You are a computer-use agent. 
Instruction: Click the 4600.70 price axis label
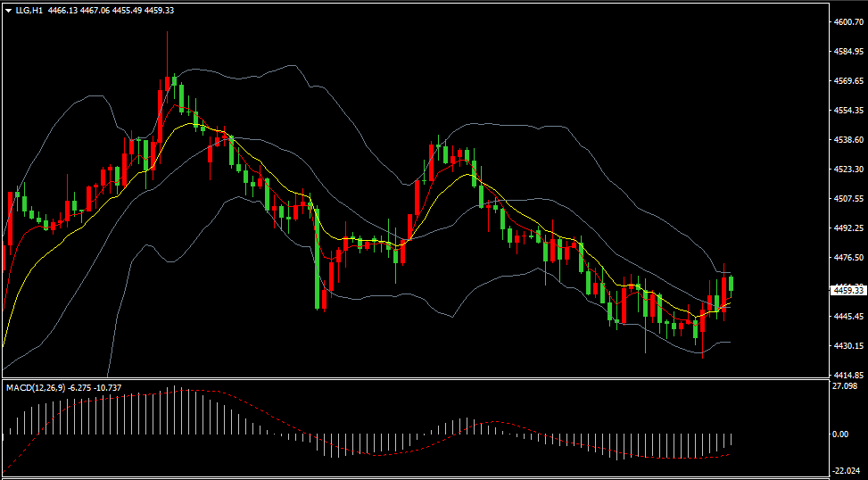tap(848, 22)
